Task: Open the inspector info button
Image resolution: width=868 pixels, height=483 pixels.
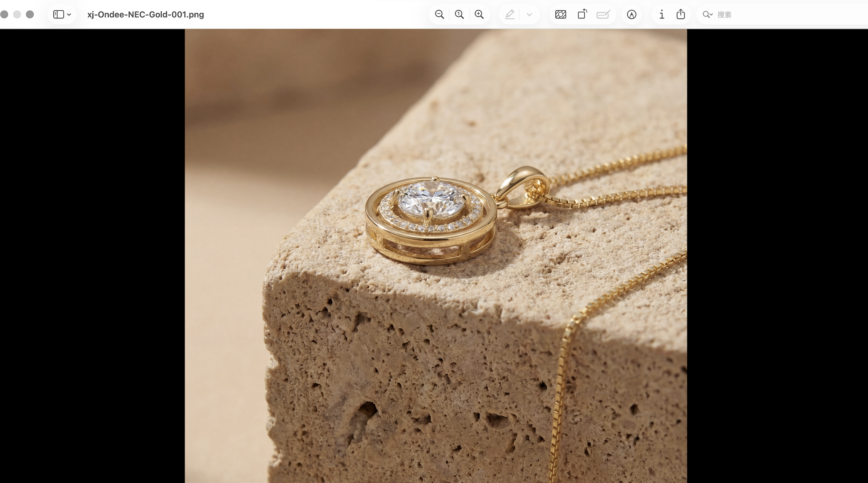Action: [x=662, y=14]
